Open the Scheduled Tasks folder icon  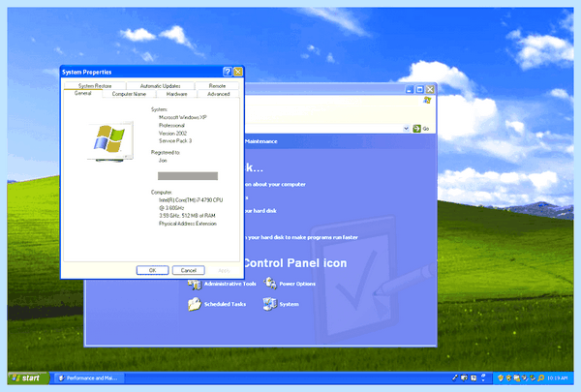[195, 304]
